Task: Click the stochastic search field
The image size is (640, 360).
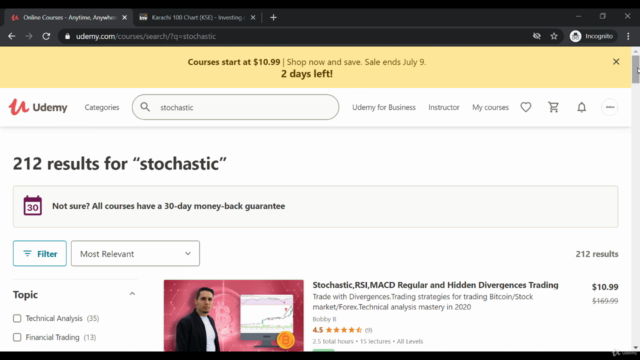Action: tap(236, 107)
